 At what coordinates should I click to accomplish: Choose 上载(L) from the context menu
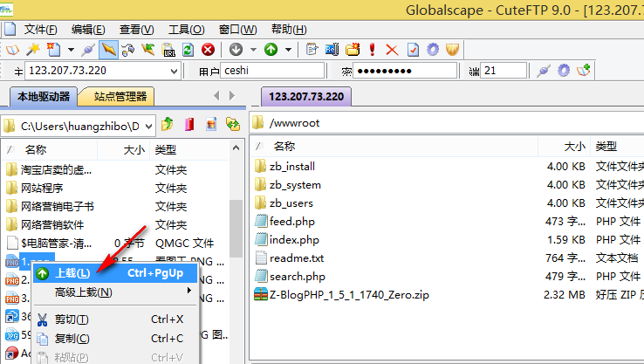(x=72, y=273)
